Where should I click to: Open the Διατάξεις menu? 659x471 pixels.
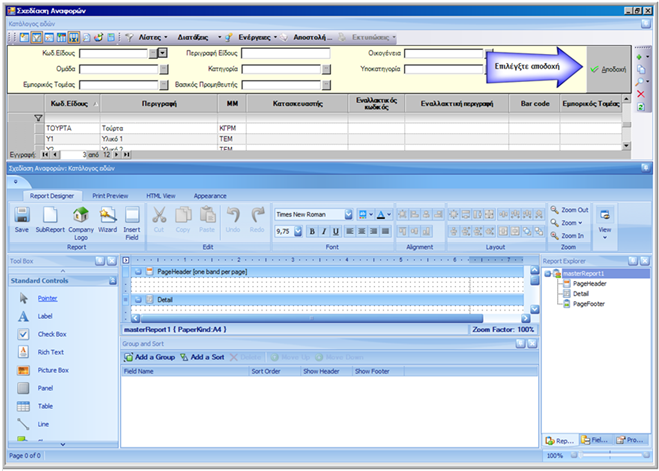(199, 37)
